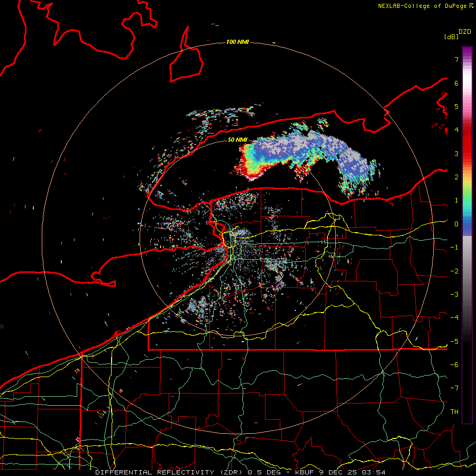Click the 4 dB scale value
The width and height of the screenshot is (476, 476).
tap(456, 130)
